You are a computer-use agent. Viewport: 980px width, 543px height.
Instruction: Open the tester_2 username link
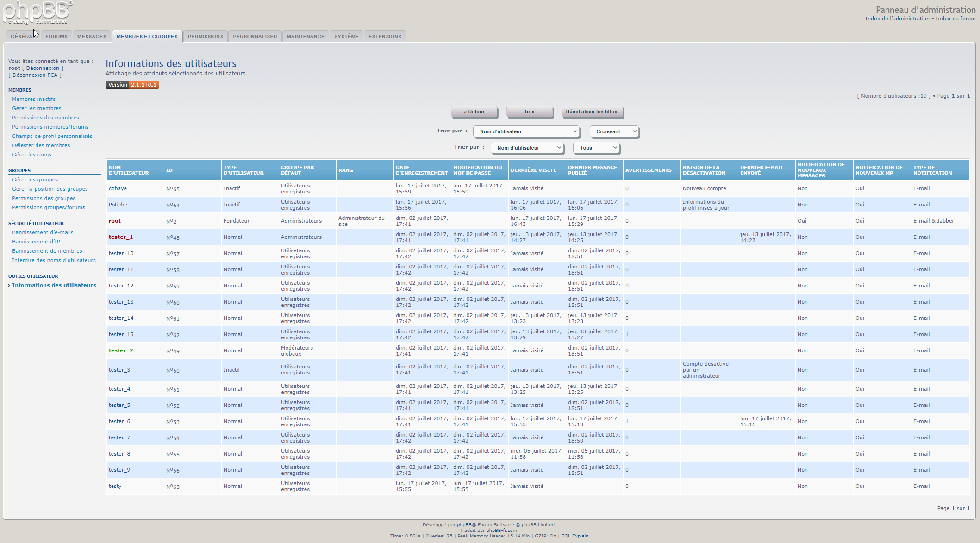click(x=121, y=350)
